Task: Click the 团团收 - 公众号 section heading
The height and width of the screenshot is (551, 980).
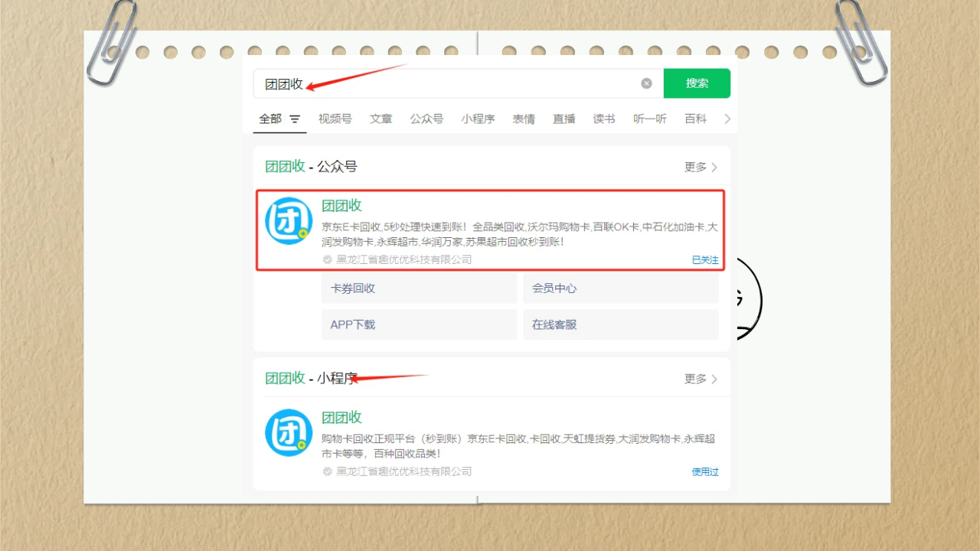Action: pos(311,166)
